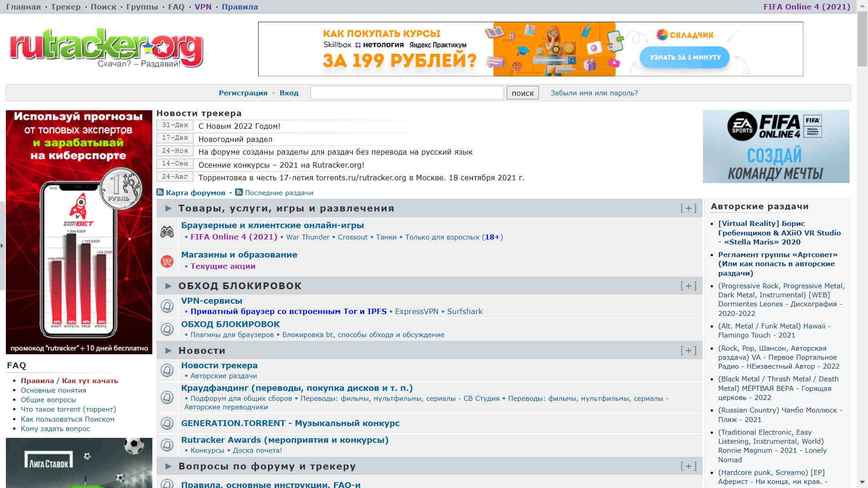
Task: Click the RSS icon before Последние раздачи
Action: point(239,192)
